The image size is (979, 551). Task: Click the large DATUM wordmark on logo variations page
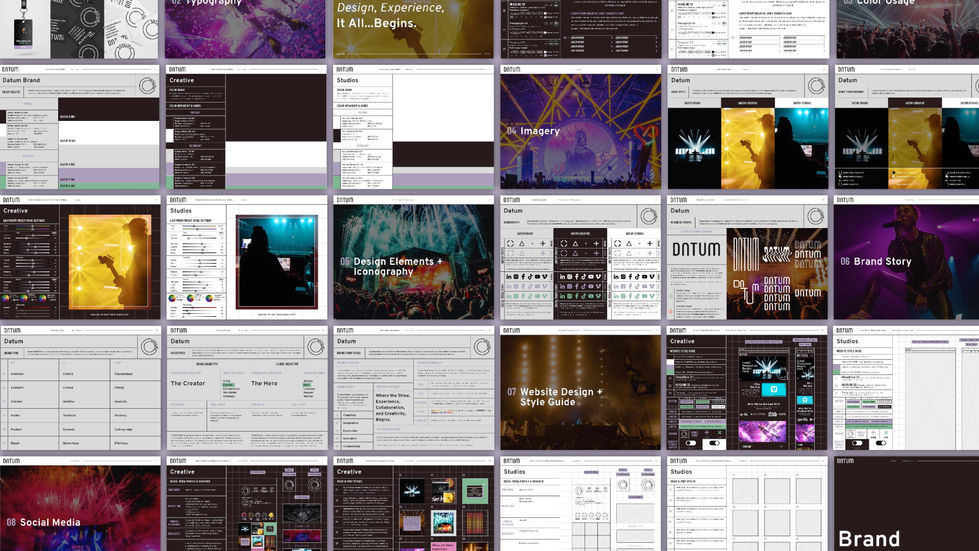(x=696, y=250)
